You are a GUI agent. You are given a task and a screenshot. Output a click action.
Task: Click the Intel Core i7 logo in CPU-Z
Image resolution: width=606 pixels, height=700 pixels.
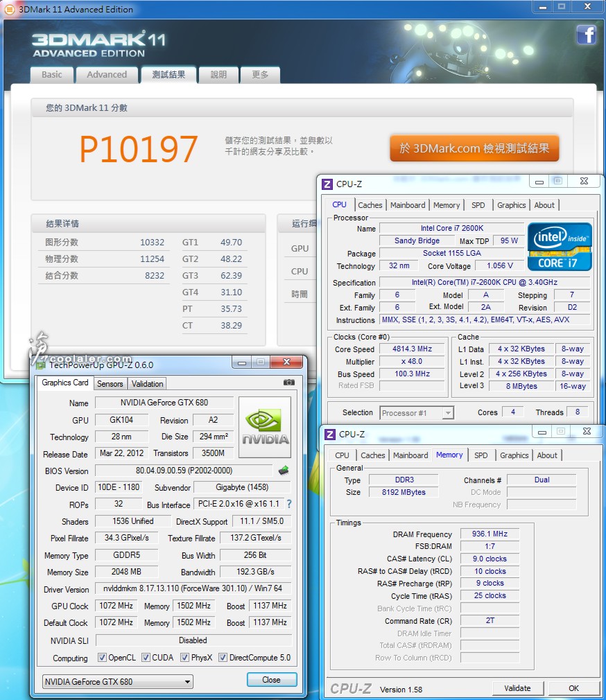click(560, 247)
